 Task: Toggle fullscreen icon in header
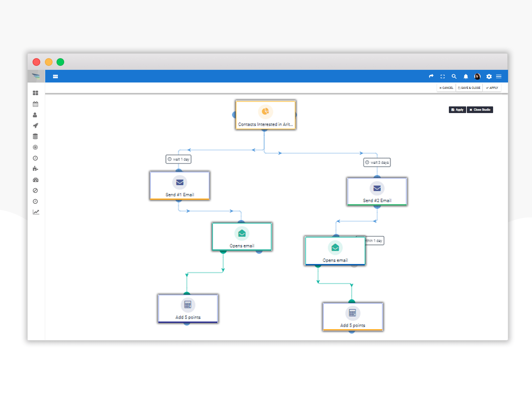(x=443, y=76)
